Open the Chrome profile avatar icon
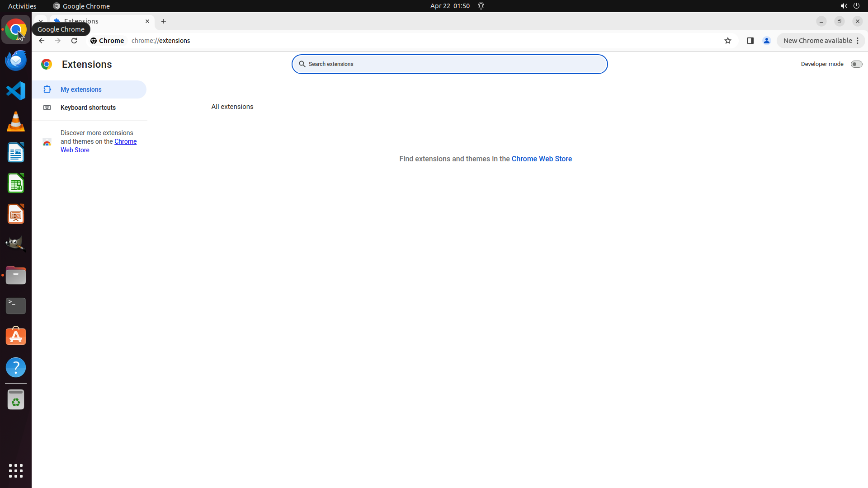 point(766,41)
